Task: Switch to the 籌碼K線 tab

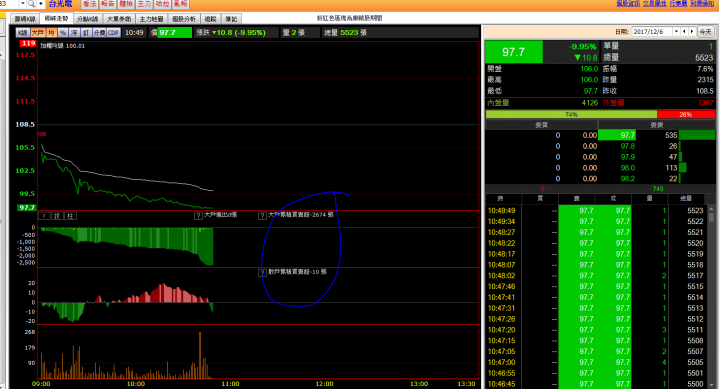Action: (x=25, y=19)
